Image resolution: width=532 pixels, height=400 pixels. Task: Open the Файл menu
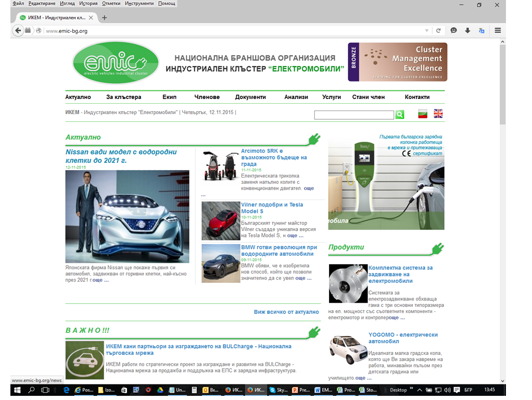18,4
